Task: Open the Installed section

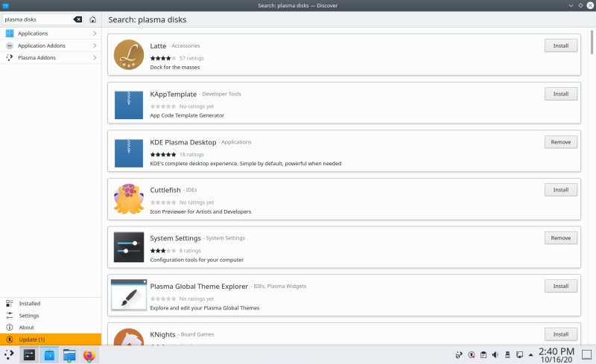Action: click(51, 303)
